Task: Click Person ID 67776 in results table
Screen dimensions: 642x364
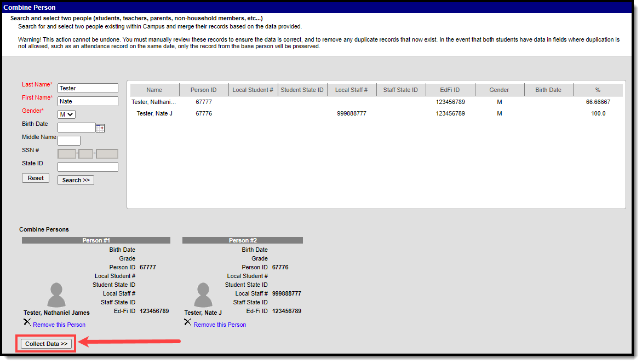Action: tap(204, 114)
